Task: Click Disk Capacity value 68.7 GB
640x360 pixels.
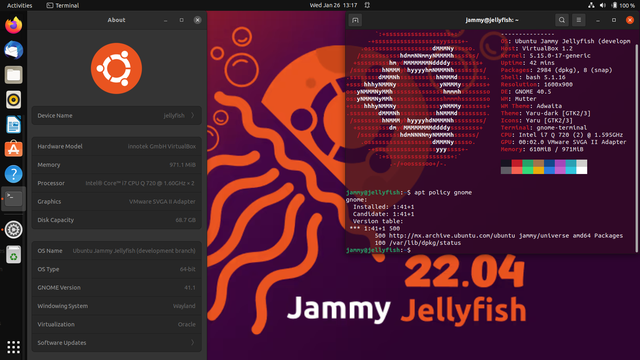Action: (x=185, y=220)
